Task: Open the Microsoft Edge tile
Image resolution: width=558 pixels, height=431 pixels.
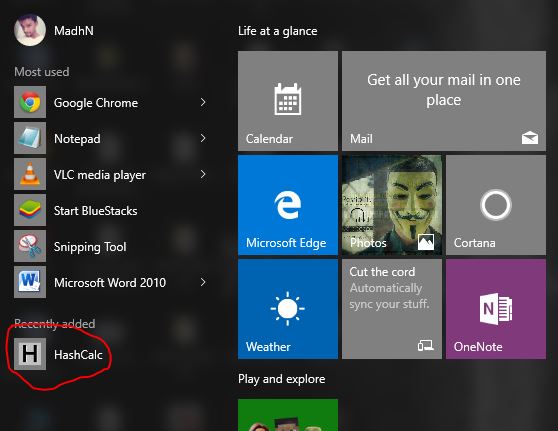Action: [x=288, y=205]
